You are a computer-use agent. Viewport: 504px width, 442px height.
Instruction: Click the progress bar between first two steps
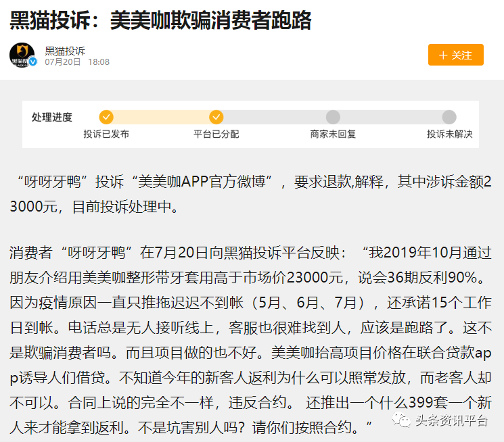161,117
